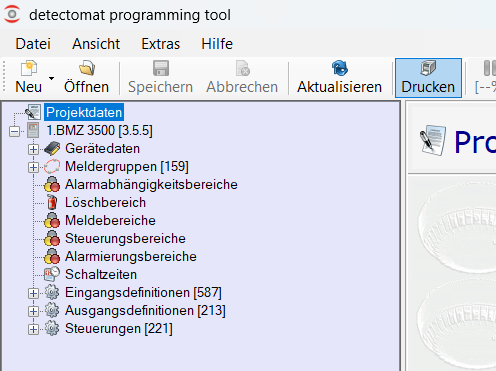Expand the Meldergruppen [159] node

click(x=33, y=167)
